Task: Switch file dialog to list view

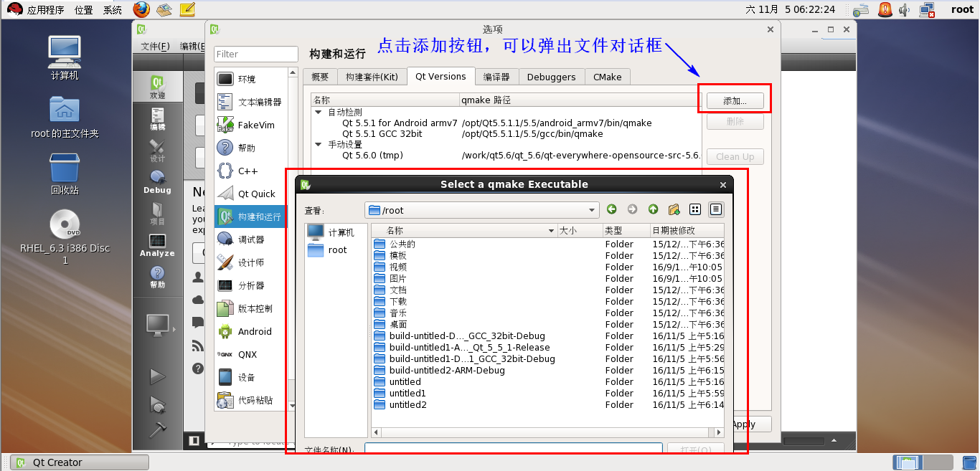Action: tap(694, 209)
